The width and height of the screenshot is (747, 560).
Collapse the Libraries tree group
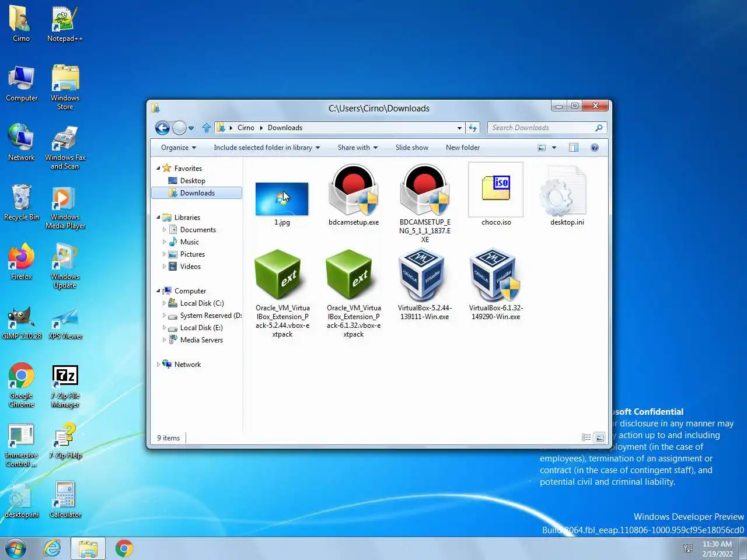click(x=158, y=217)
